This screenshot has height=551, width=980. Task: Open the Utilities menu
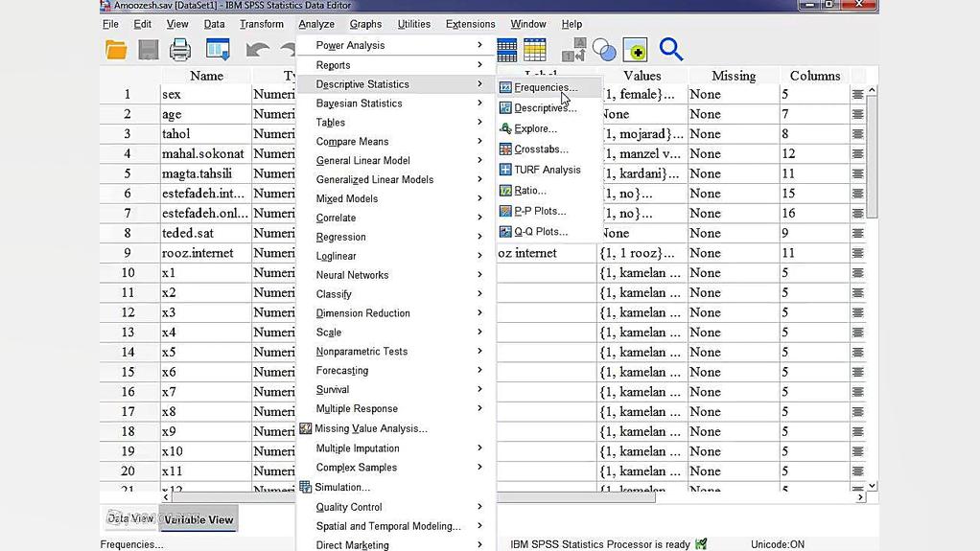pyautogui.click(x=413, y=24)
